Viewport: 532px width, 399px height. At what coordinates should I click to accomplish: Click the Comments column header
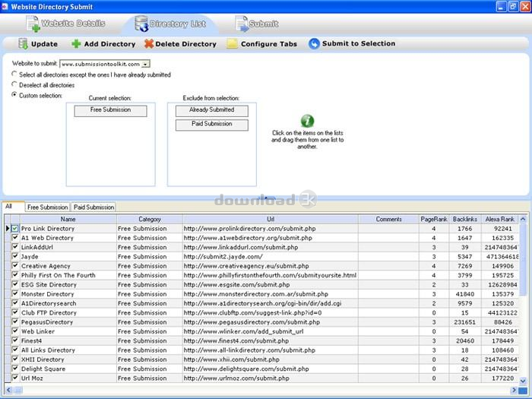click(388, 219)
